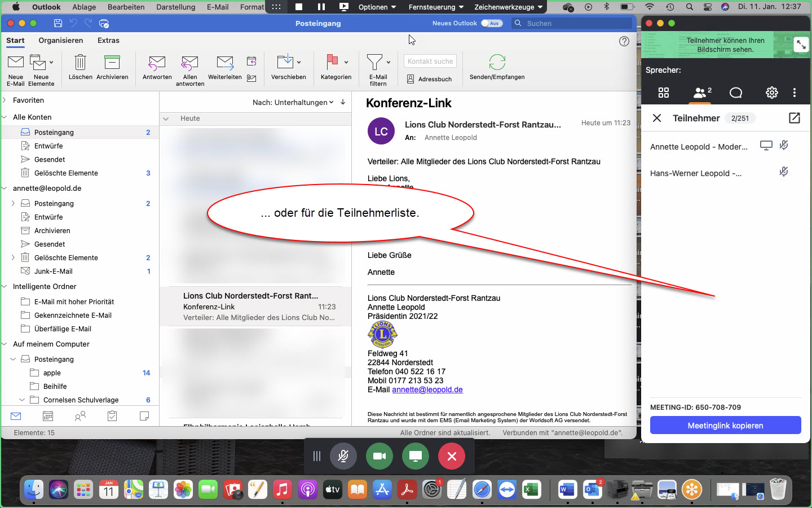Open the tasks clipboard icon at bottom of sidebar
Image resolution: width=812 pixels, height=508 pixels.
[x=112, y=416]
